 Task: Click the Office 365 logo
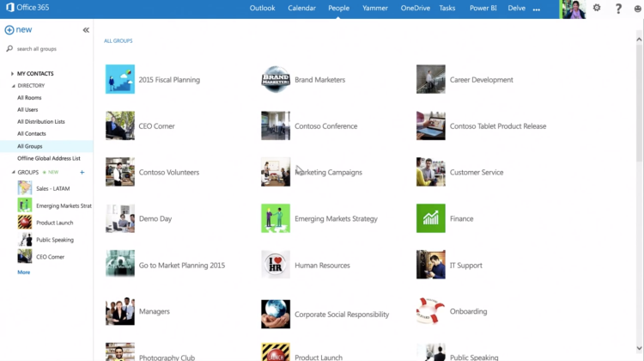coord(27,8)
